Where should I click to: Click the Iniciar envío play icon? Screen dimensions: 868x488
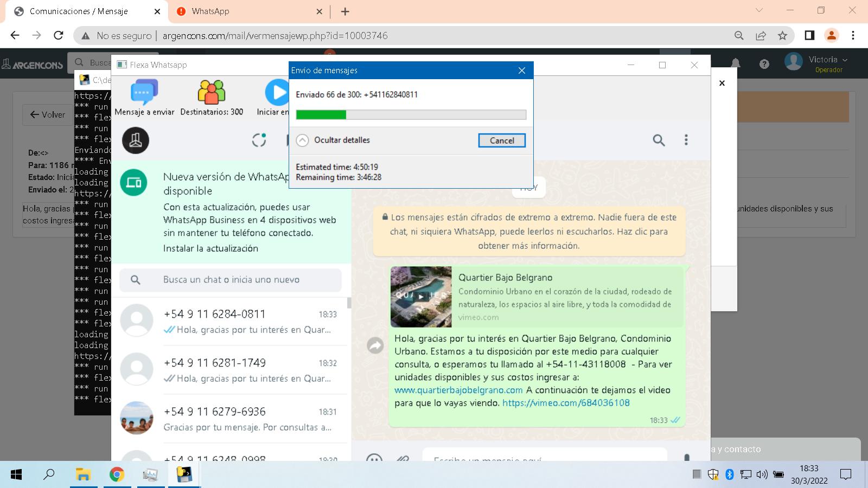coord(277,92)
